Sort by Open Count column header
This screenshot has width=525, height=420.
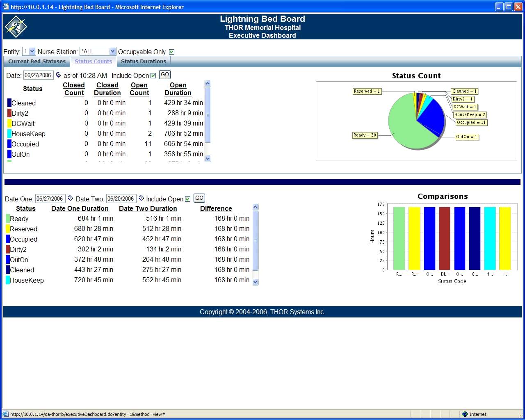point(139,89)
